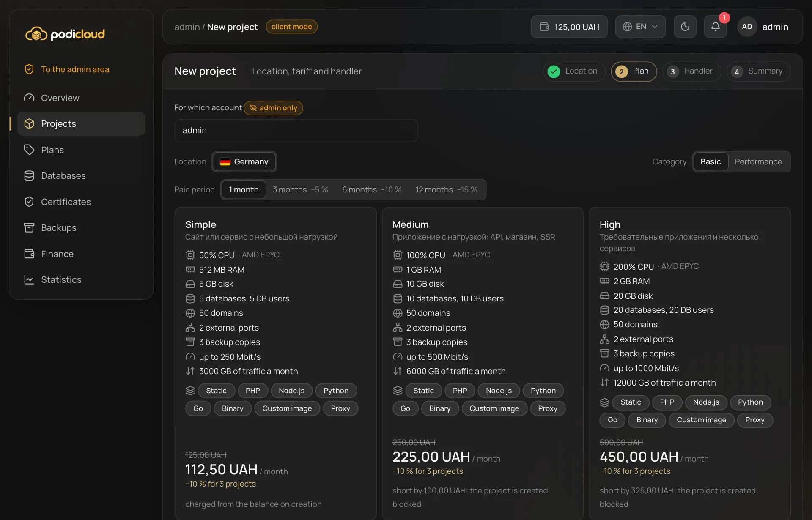This screenshot has height=520, width=812.
Task: Choose the 12 months paid period
Action: pos(446,189)
